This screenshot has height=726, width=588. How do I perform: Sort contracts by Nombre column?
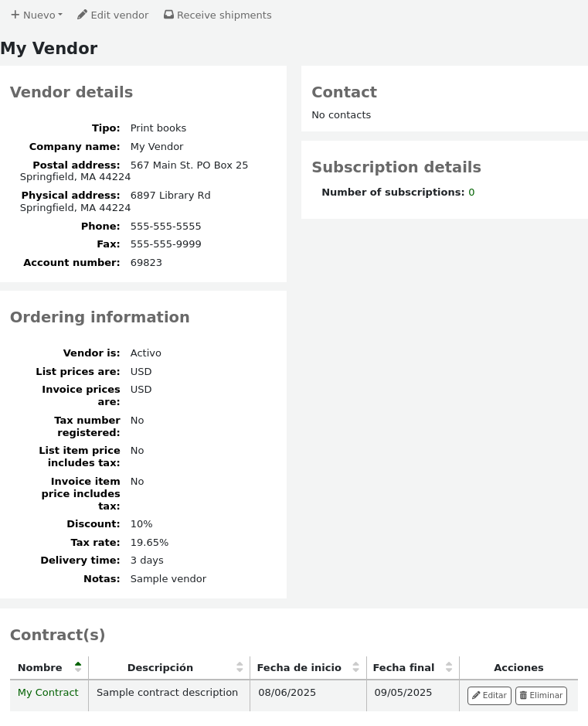click(x=78, y=667)
